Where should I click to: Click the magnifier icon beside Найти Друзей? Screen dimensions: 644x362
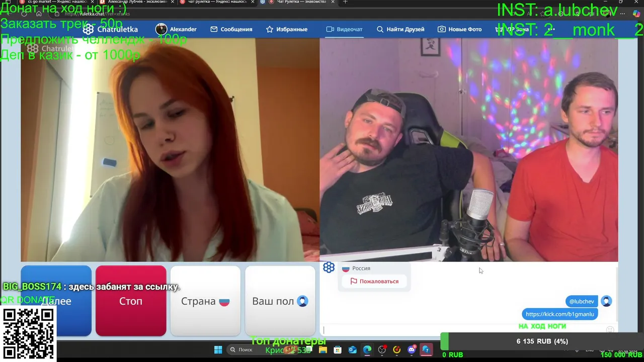pos(380,29)
